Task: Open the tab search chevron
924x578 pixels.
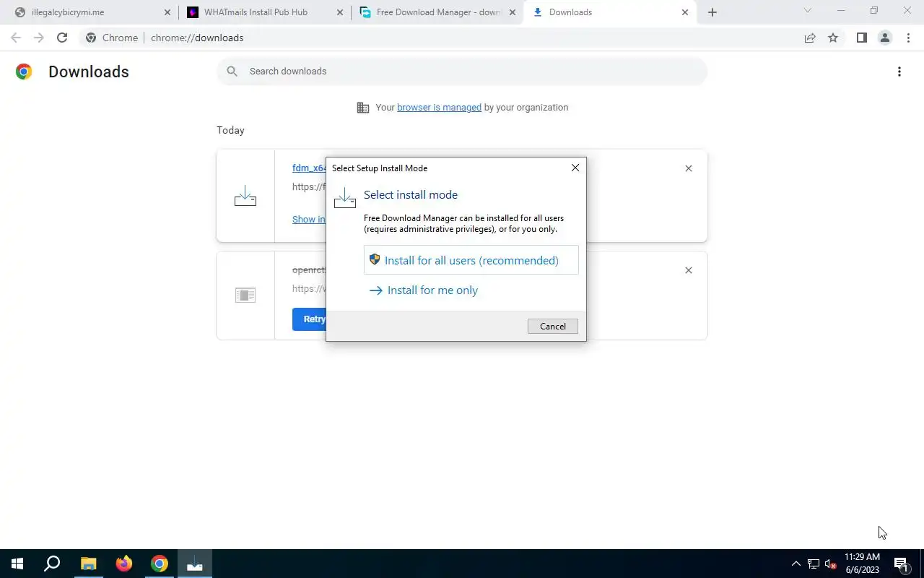Action: point(808,11)
